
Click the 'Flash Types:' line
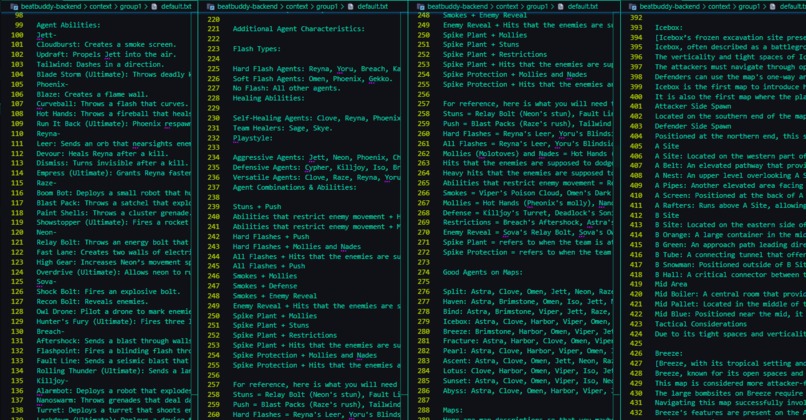257,49
